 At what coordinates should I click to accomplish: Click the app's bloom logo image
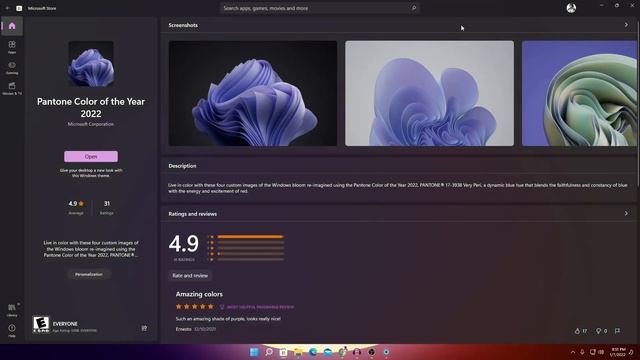coord(91,64)
